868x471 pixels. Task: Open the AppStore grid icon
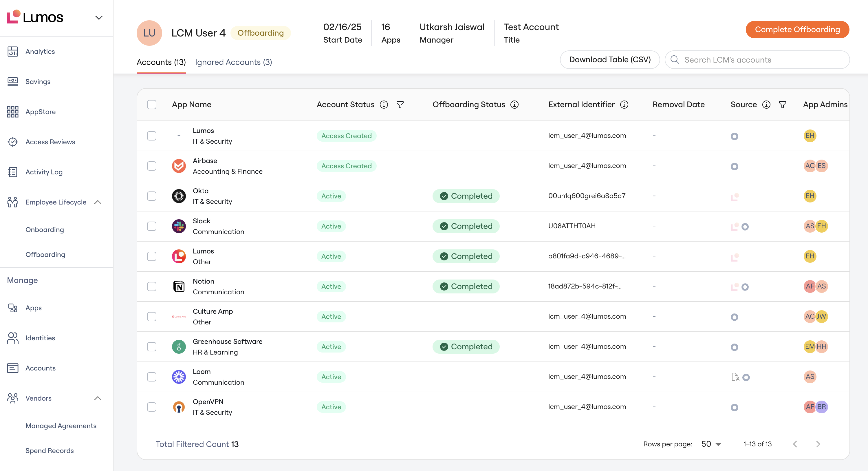12,112
